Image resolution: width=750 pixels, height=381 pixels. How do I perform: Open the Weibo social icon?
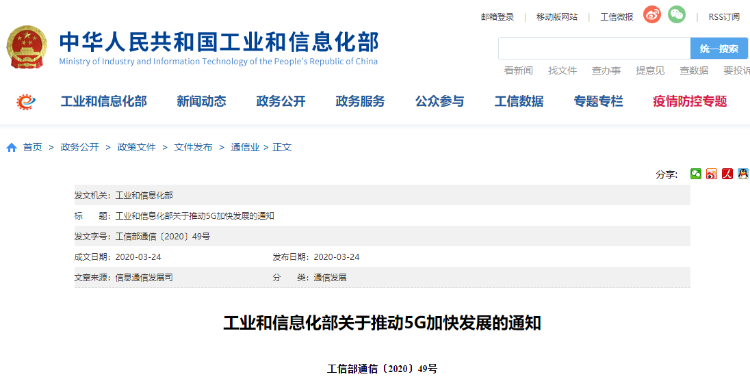click(x=651, y=15)
